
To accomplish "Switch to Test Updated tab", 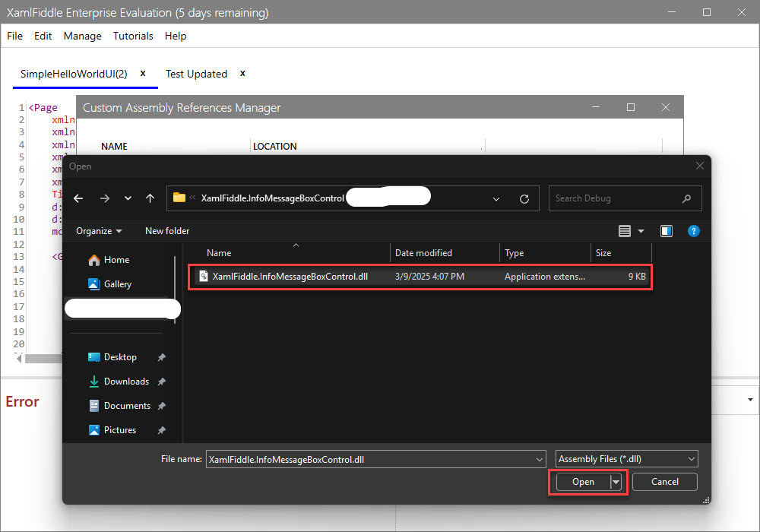I will 196,74.
